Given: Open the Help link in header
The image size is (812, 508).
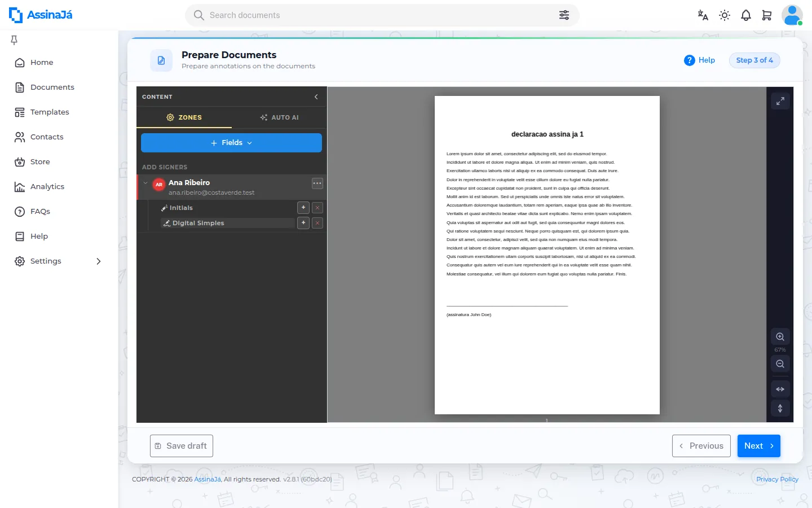Looking at the screenshot, I should 699,60.
